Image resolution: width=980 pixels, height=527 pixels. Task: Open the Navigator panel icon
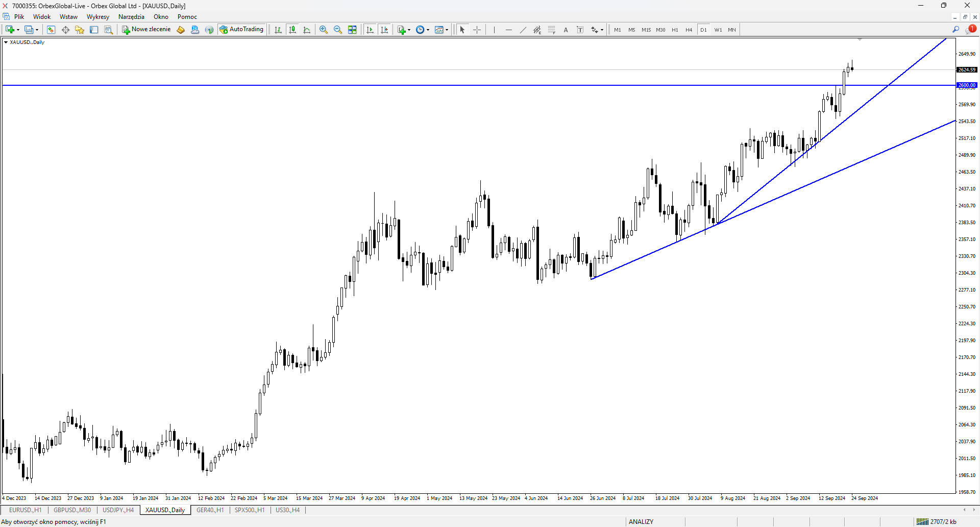point(80,30)
